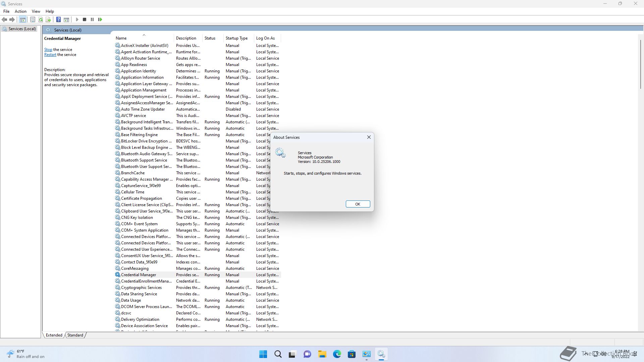Click the Back arrow in the toolbar

4,20
